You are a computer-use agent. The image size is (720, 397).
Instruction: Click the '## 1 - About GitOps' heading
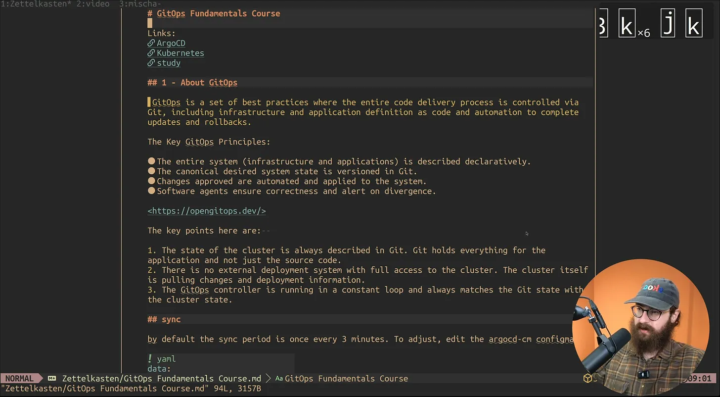[x=192, y=83]
